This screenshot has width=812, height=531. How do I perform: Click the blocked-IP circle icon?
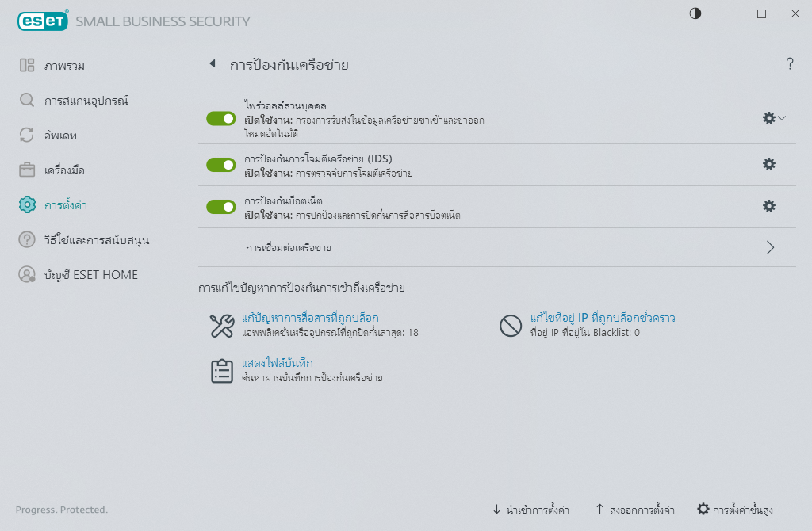point(511,326)
